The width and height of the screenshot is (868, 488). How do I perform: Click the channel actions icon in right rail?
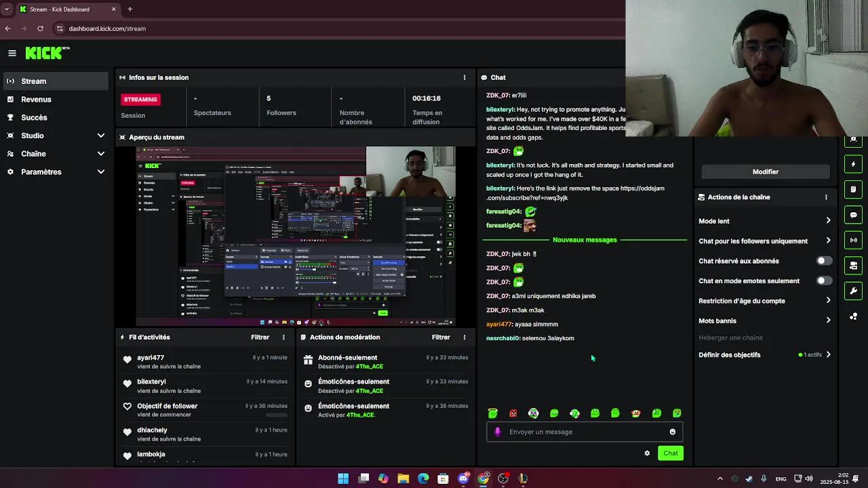tap(854, 266)
